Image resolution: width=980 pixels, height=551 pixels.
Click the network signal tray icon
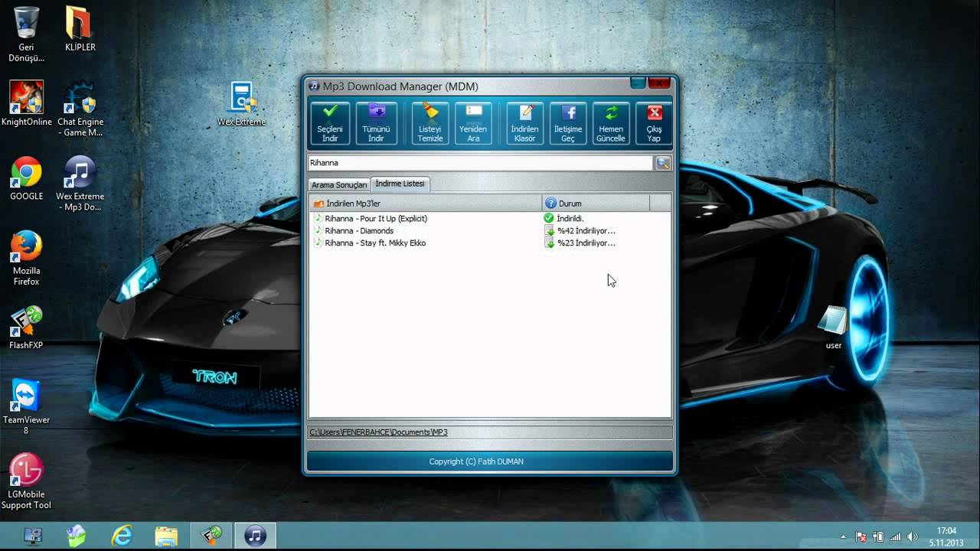click(895, 537)
